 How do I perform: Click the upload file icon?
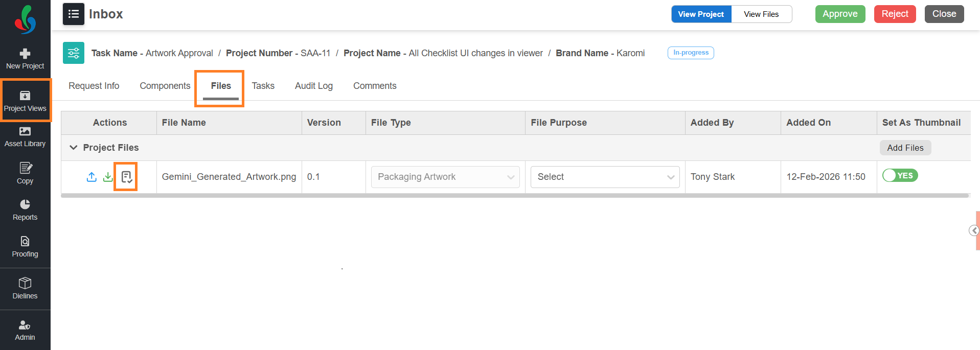click(92, 177)
